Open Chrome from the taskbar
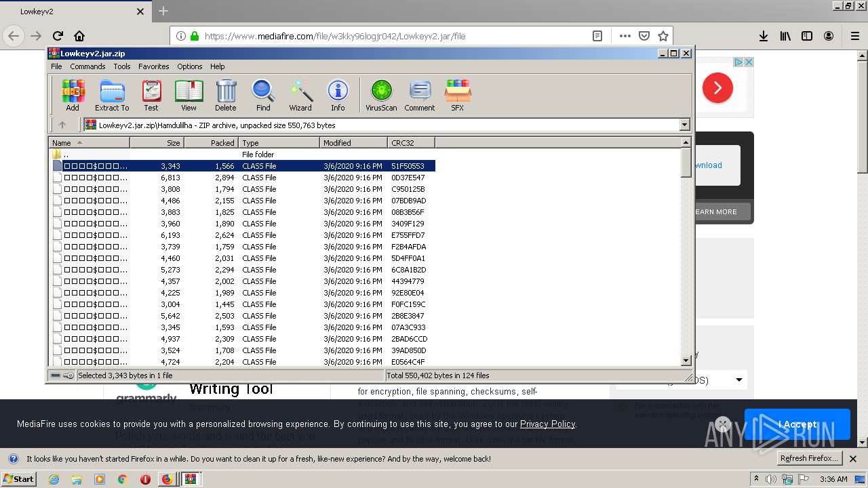The height and width of the screenshot is (488, 868). coord(122,479)
